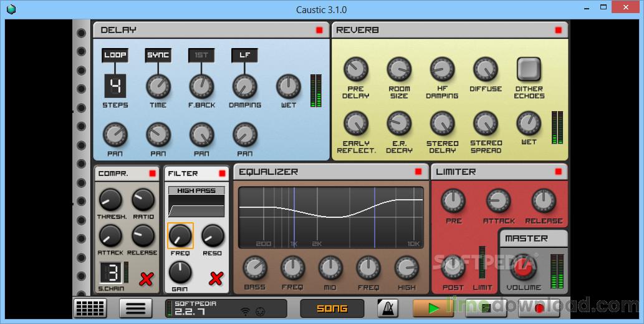
Task: Click the Compressor RATIO knob
Action: 143,200
